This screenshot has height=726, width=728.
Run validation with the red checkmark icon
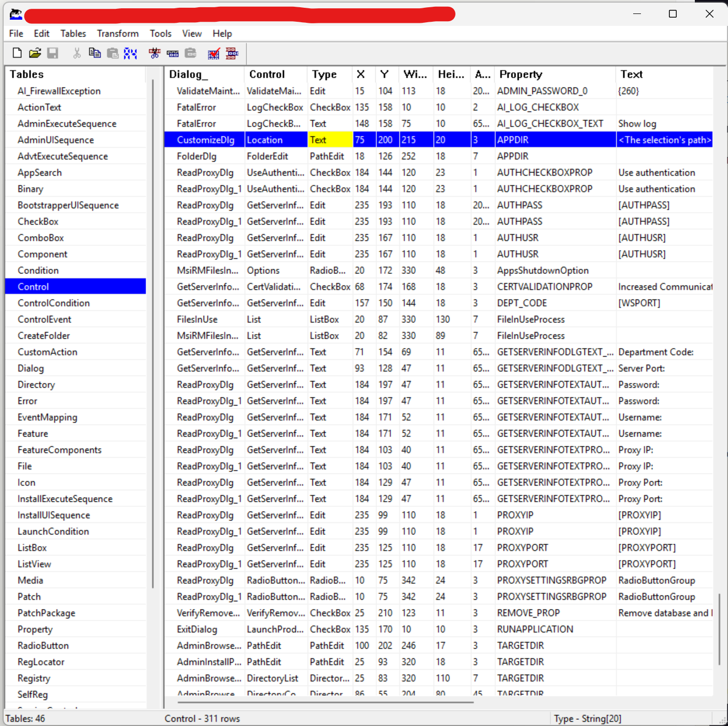click(x=213, y=53)
